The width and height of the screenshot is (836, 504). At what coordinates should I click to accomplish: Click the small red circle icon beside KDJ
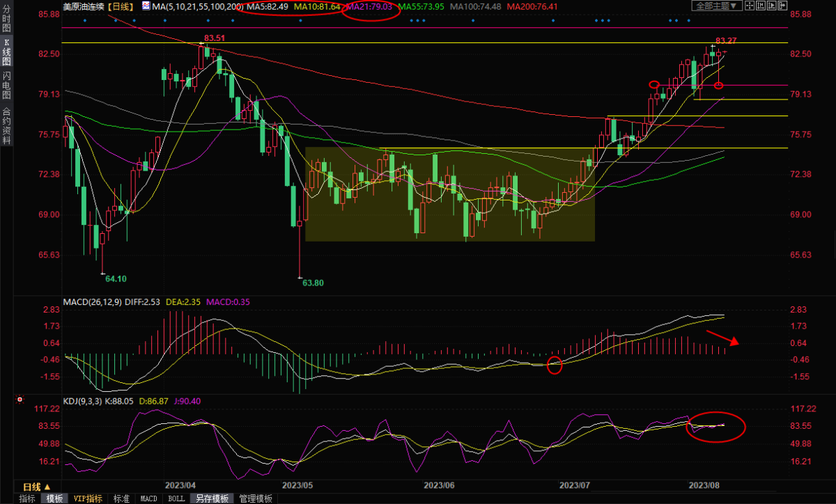pos(20,400)
